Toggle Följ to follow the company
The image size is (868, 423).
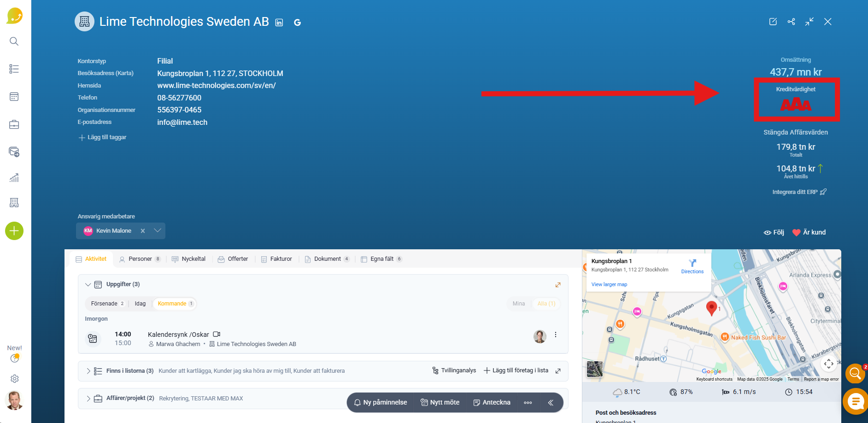coord(774,233)
